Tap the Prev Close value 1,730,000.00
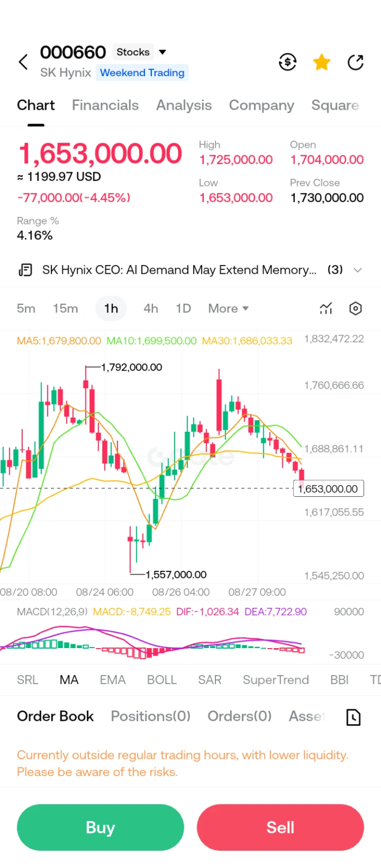381x868 pixels. point(327,198)
